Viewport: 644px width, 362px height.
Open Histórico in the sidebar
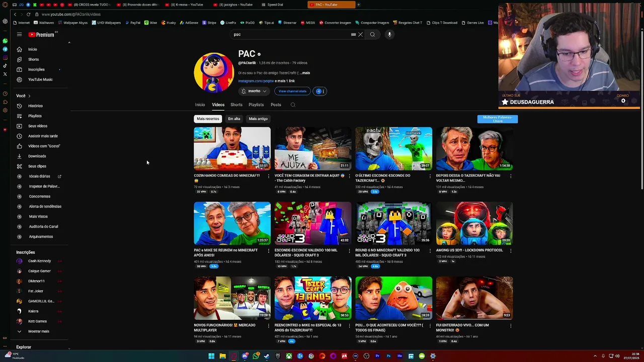tap(35, 106)
